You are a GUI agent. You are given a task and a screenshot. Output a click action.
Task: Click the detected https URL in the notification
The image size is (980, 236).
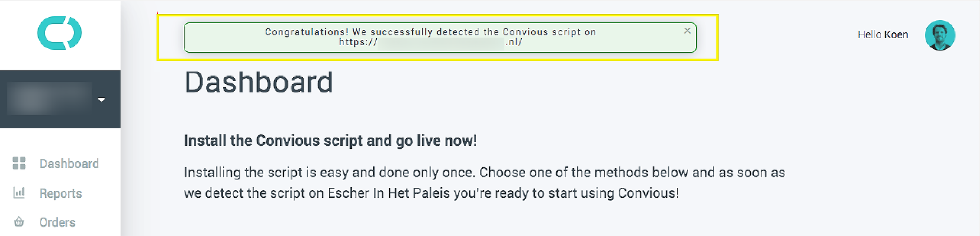coord(430,42)
